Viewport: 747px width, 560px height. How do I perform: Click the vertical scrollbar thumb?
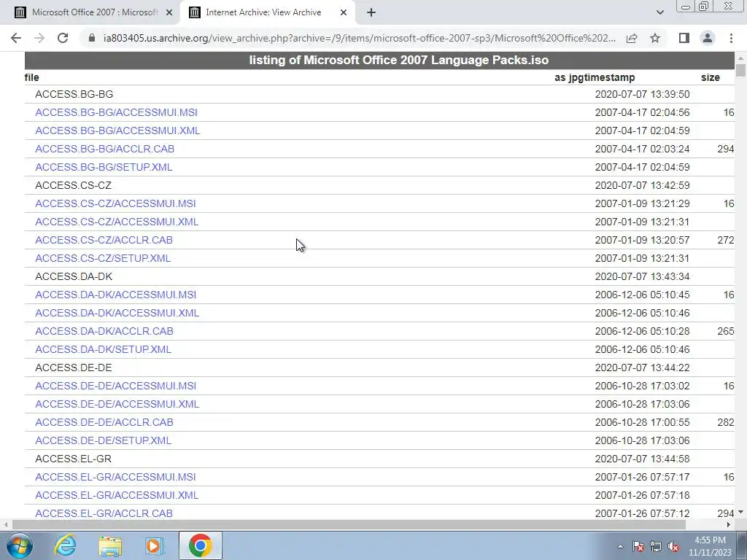(740, 71)
